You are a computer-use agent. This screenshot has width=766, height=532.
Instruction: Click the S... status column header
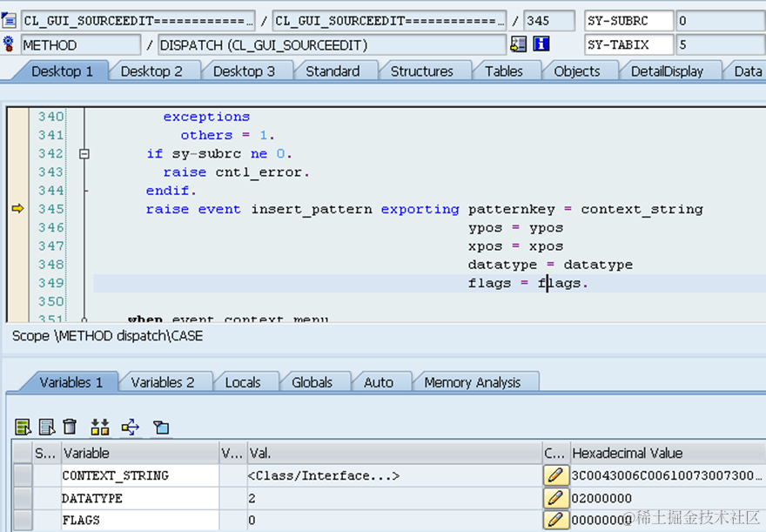tap(46, 453)
